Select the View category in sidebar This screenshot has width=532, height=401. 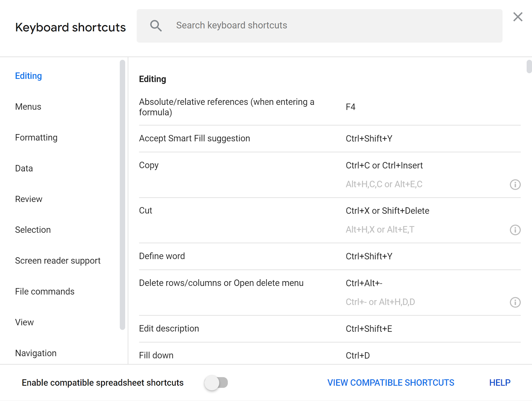coord(24,322)
